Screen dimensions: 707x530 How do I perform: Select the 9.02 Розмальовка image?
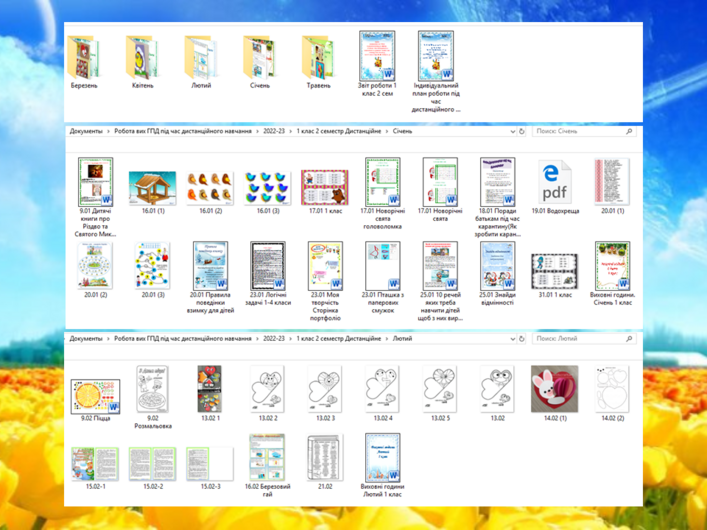(152, 389)
